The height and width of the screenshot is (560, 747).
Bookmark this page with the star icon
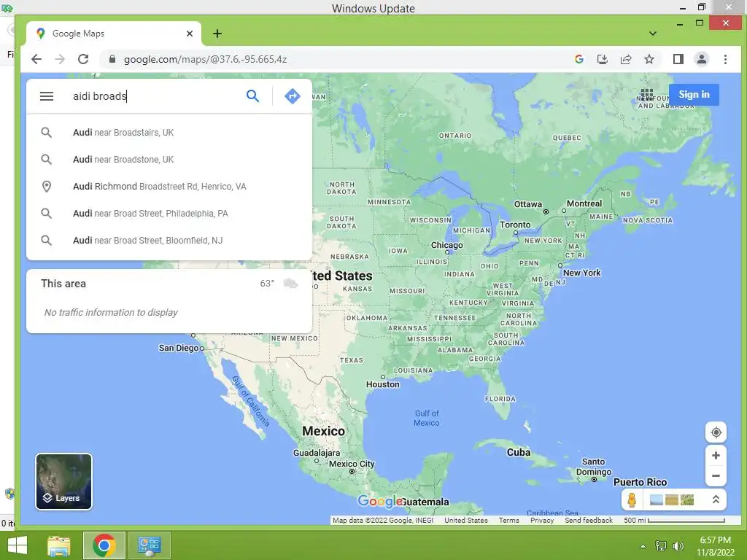tap(649, 59)
